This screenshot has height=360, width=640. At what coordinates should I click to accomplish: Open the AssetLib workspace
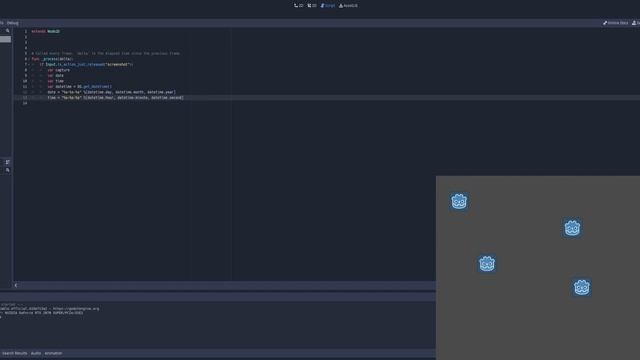(x=348, y=6)
